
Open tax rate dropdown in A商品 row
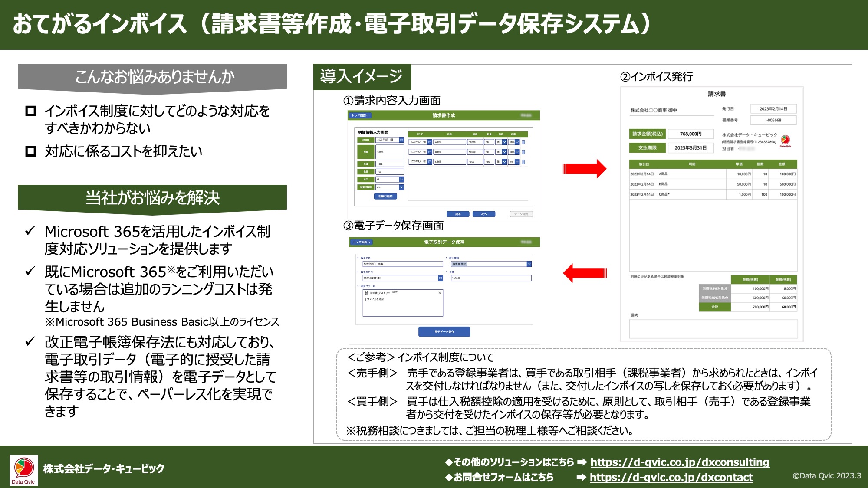517,142
